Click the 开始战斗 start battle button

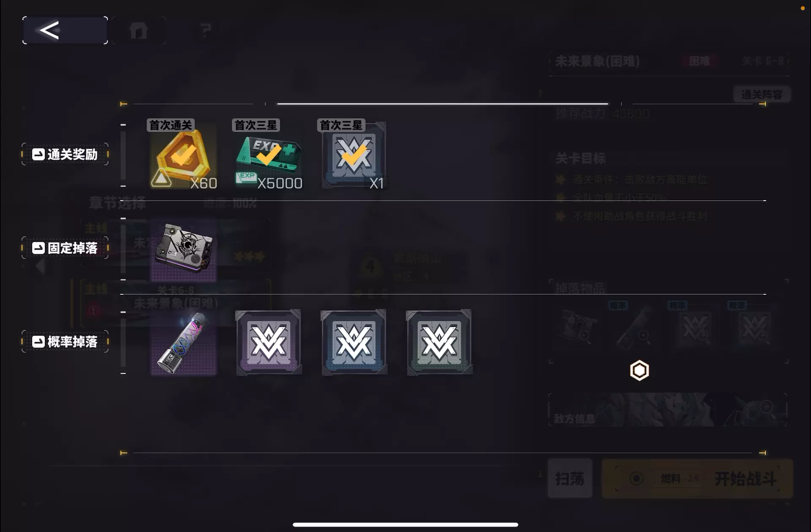[697, 478]
